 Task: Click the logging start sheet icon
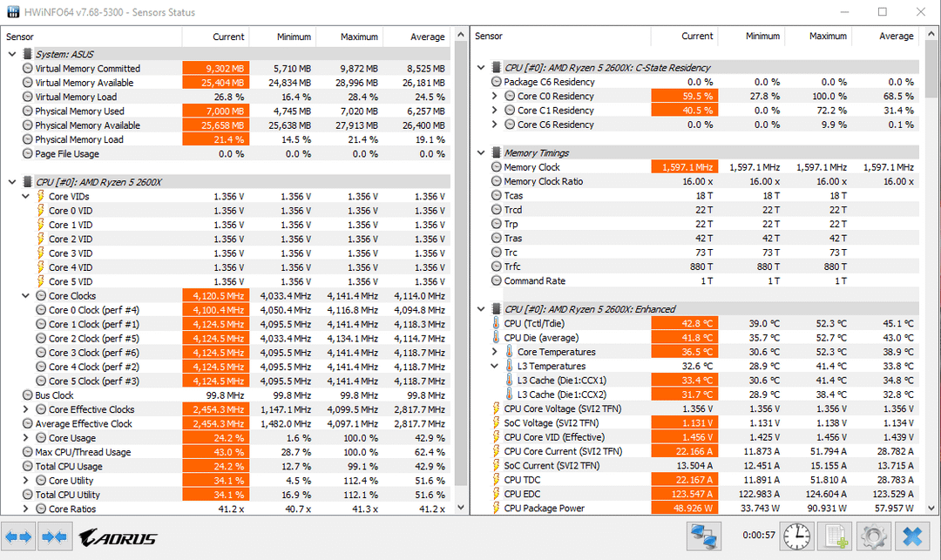[x=835, y=536]
